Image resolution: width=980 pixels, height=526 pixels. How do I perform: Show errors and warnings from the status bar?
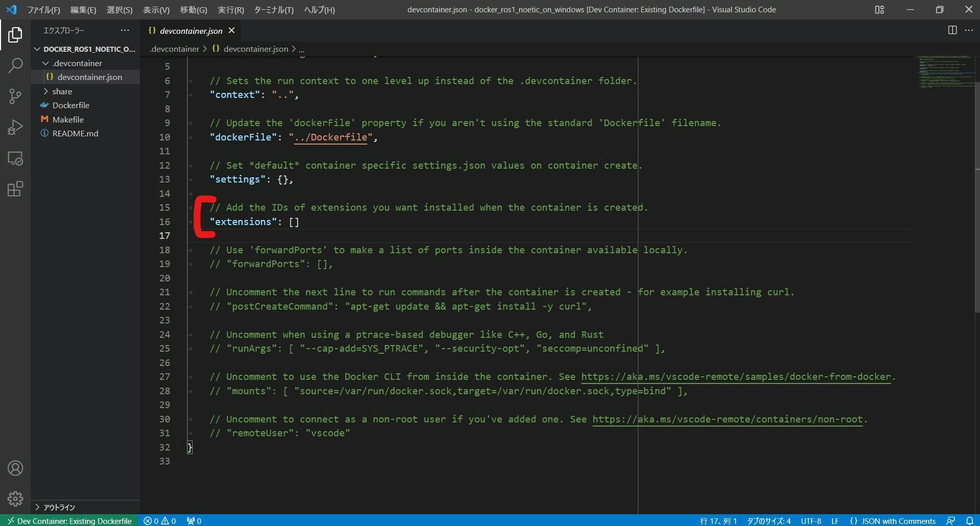(x=159, y=520)
